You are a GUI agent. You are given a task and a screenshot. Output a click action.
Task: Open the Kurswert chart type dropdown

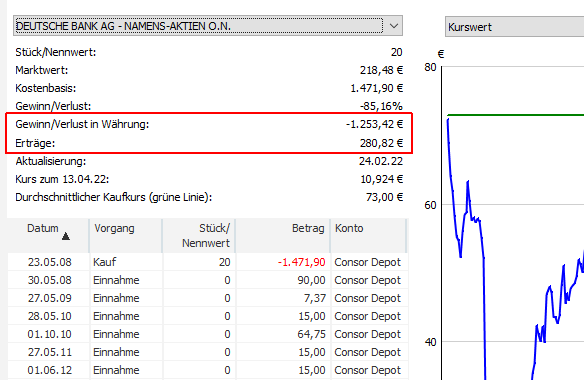514,27
